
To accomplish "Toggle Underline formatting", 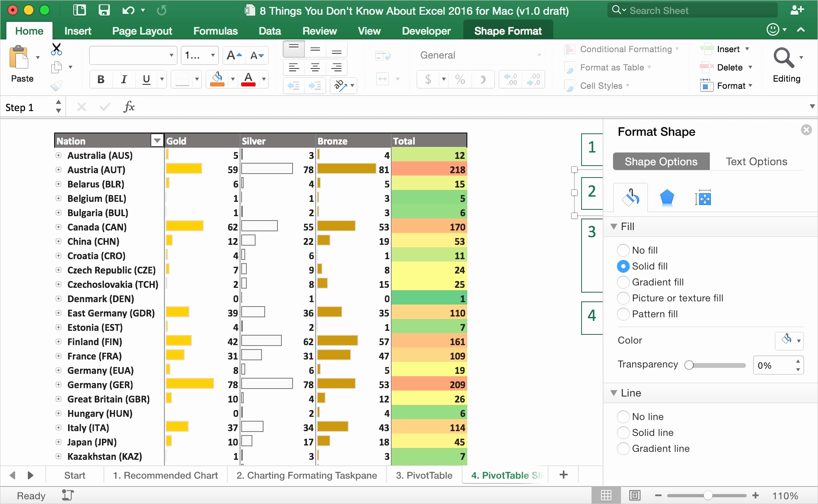I will coord(146,79).
